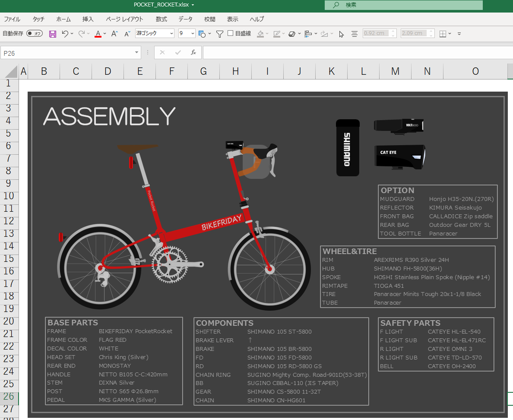Toggle the Filter funnel icon
Image resolution: width=513 pixels, height=420 pixels.
[220, 34]
